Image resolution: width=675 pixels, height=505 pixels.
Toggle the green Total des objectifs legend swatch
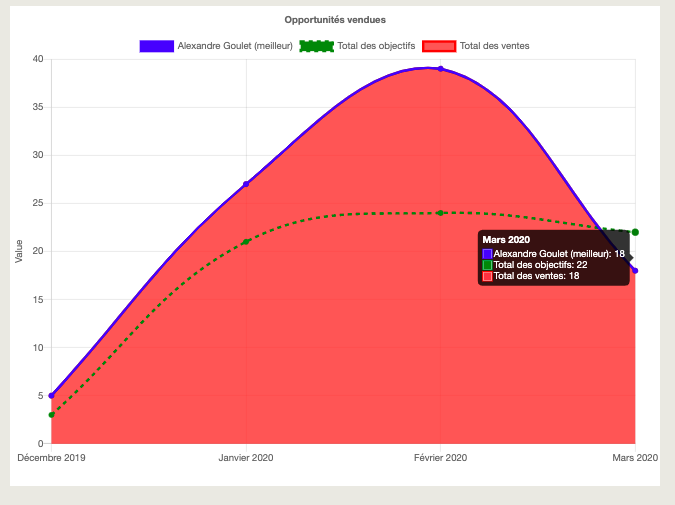(316, 46)
